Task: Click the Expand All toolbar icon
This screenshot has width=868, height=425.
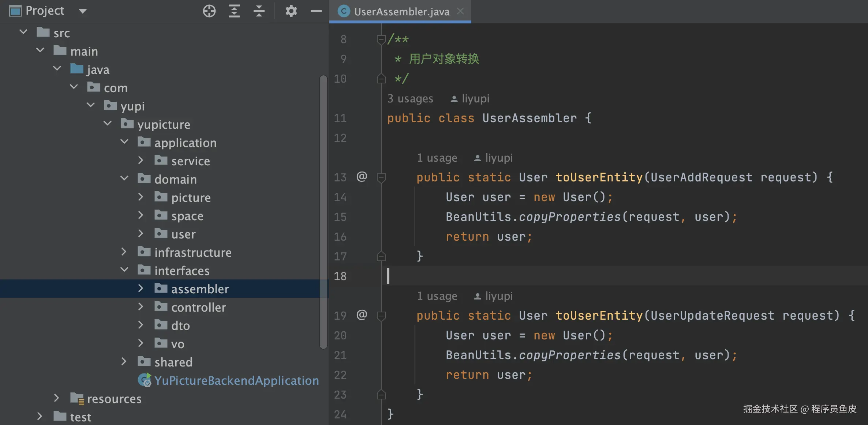Action: click(x=234, y=11)
